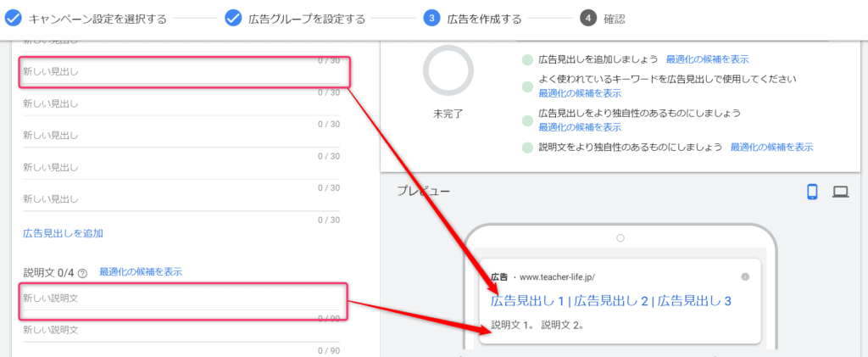Click second fully visible 新しい見出し input field

pyautogui.click(x=181, y=103)
